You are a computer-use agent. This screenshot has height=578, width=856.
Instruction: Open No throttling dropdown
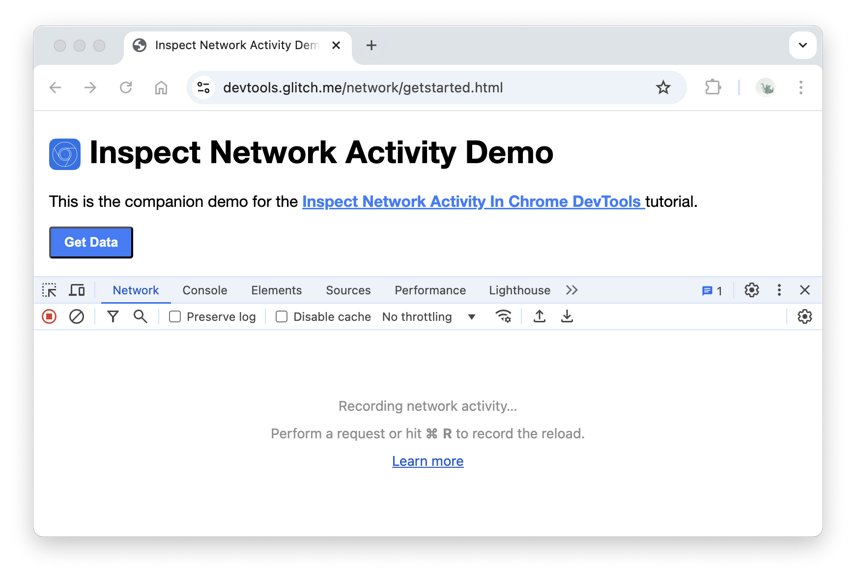pos(429,317)
